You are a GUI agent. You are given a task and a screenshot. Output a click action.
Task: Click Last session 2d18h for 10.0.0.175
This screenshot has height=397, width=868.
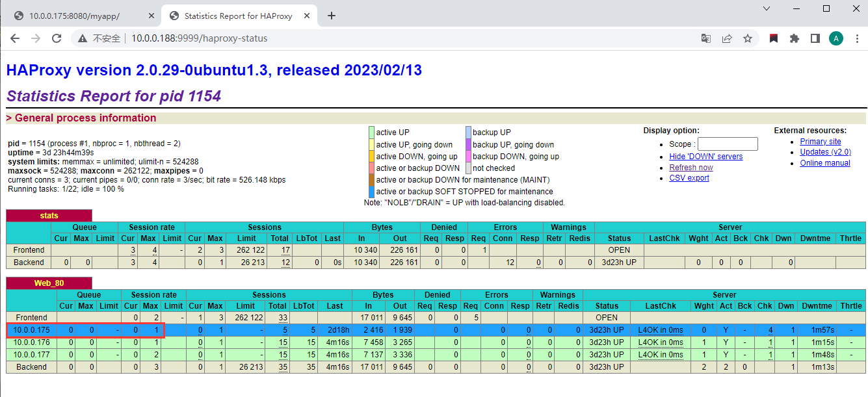[x=339, y=330]
